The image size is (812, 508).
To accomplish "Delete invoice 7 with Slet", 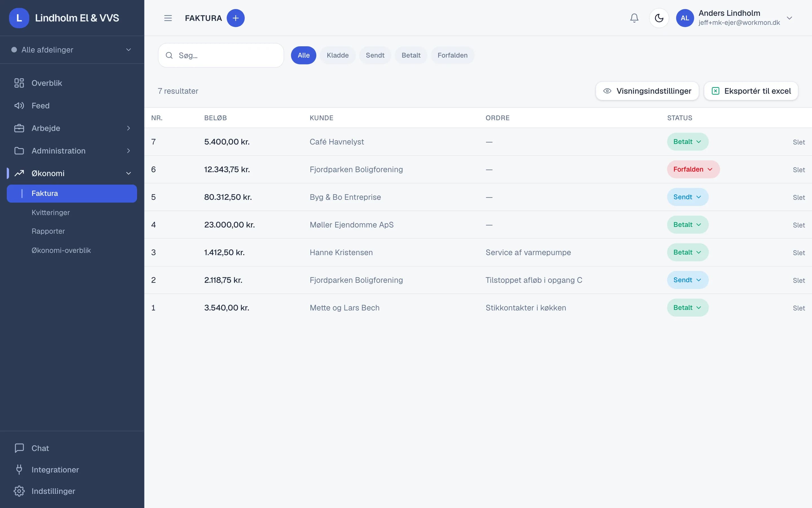I will (x=798, y=142).
